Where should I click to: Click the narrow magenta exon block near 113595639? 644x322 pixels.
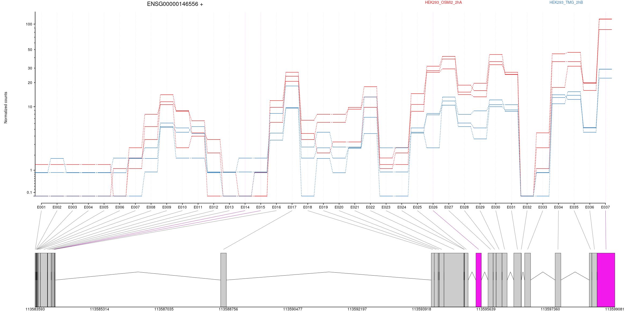point(478,280)
